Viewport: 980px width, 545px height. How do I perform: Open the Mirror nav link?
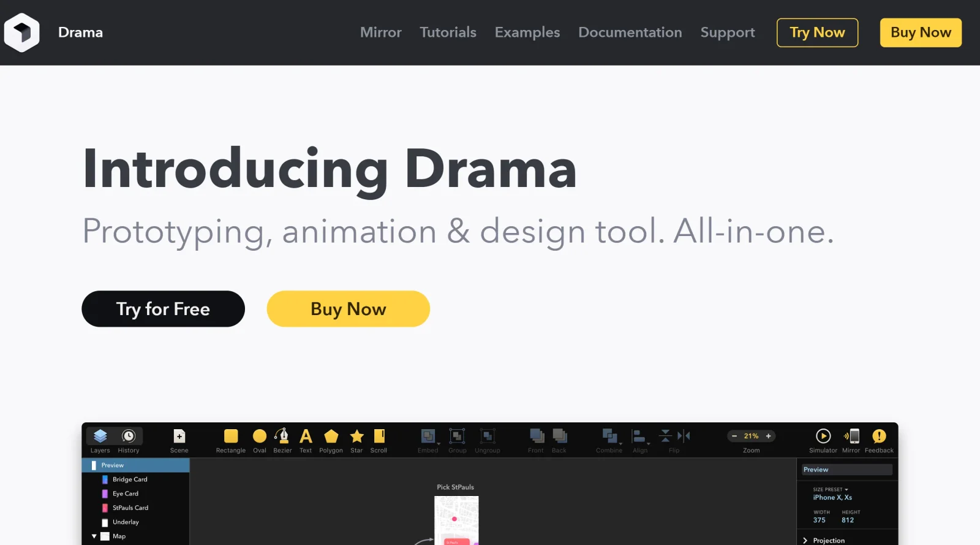click(x=381, y=32)
